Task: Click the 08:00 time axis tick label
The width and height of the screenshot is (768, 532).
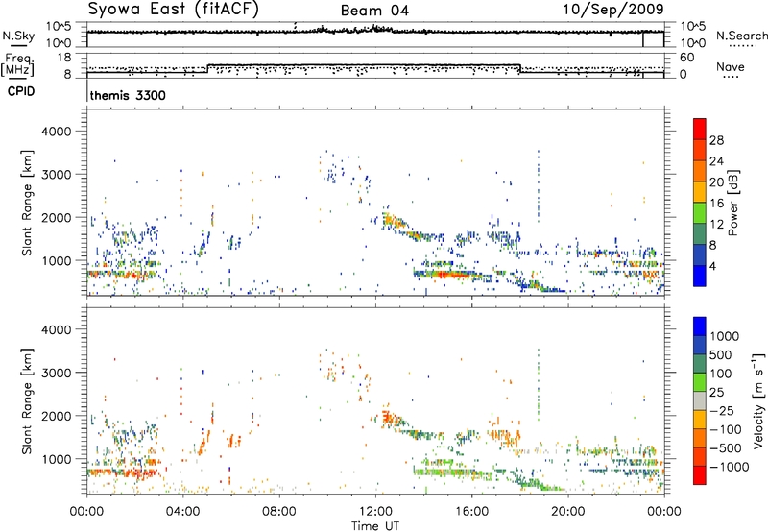Action: (279, 512)
